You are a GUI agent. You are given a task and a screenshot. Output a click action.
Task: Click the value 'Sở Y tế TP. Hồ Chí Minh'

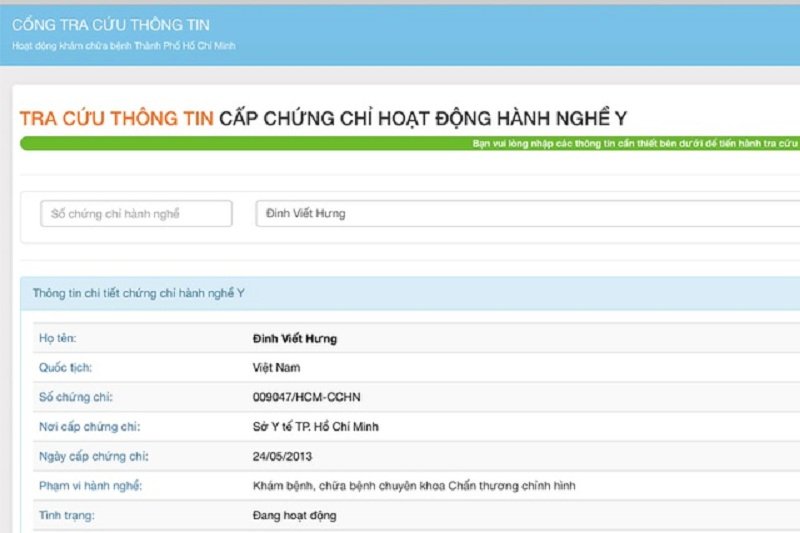click(316, 427)
